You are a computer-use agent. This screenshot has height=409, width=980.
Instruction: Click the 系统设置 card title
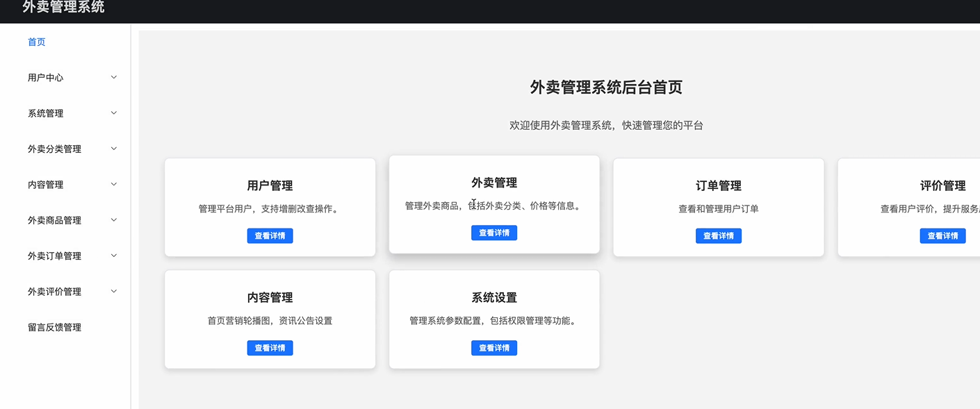[494, 298]
